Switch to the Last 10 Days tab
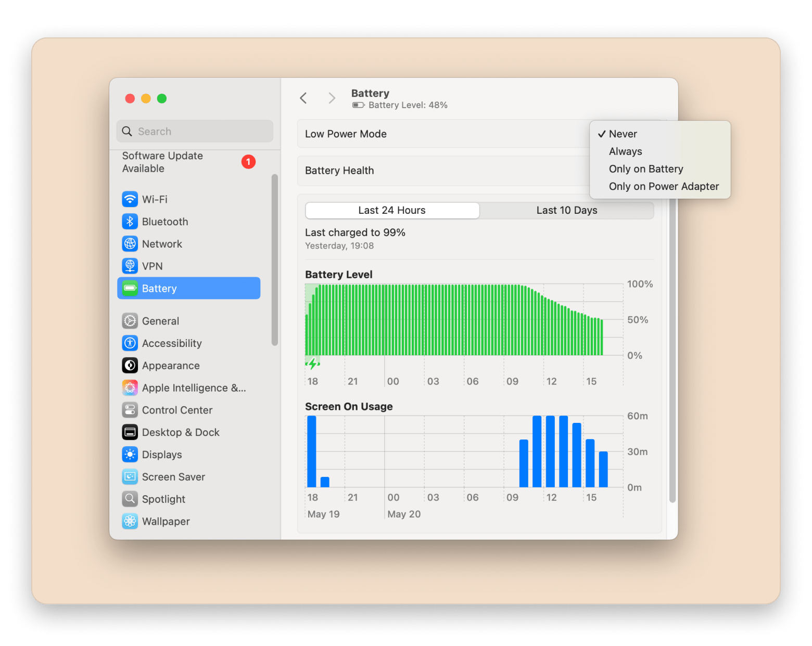This screenshot has width=812, height=646. 566,211
